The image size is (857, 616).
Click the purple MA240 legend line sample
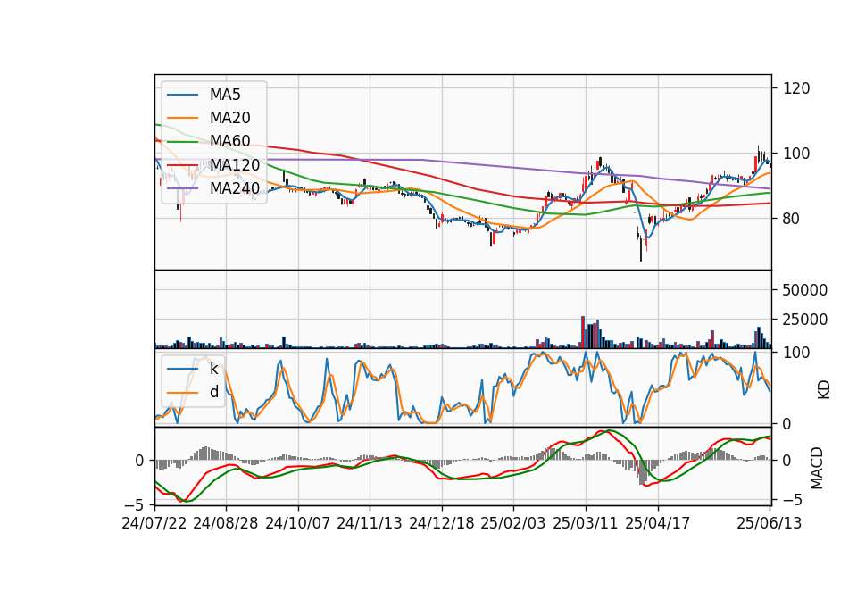tap(182, 188)
